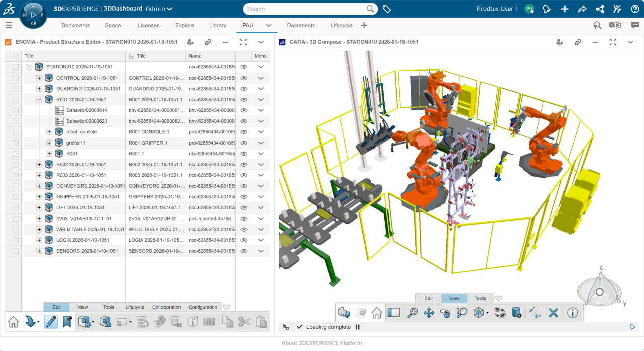
Task: Click the Home icon in Product Structure toolbar
Action: click(14, 321)
